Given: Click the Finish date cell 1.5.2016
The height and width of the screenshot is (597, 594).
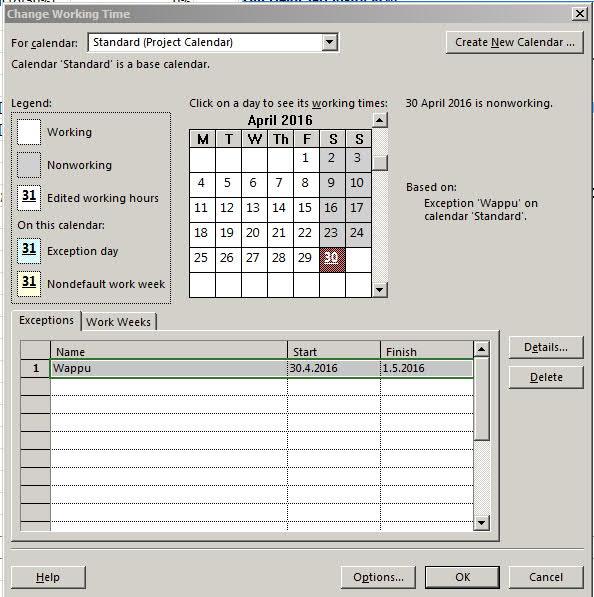Looking at the screenshot, I should [427, 369].
